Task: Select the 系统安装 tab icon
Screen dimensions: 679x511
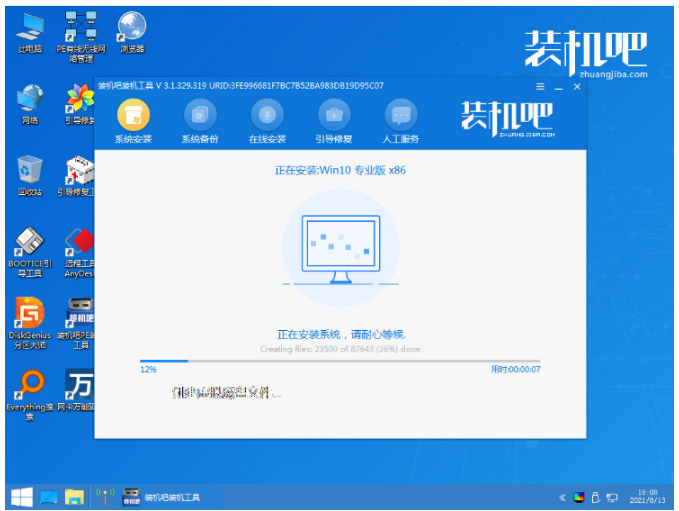Action: click(x=133, y=114)
